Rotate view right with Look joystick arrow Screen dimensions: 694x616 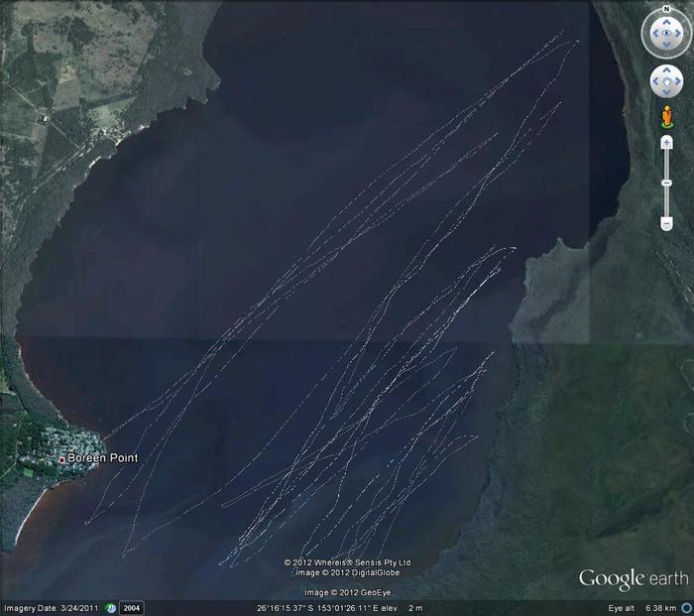pyautogui.click(x=679, y=34)
